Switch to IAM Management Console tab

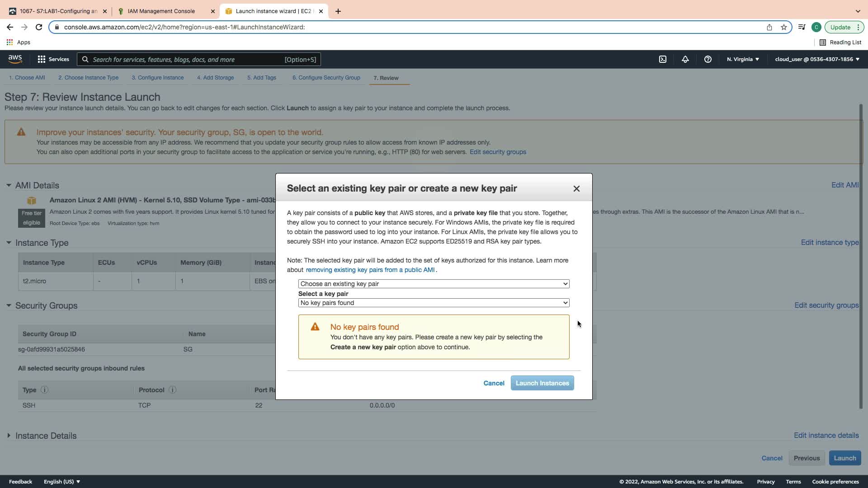pos(161,11)
